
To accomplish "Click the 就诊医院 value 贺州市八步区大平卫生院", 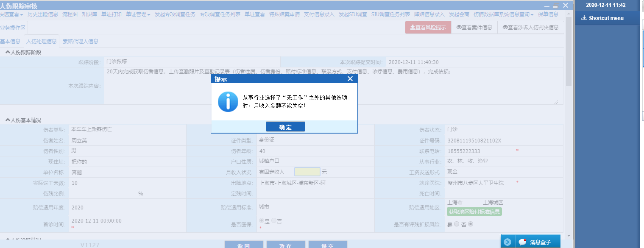I will click(x=476, y=183).
